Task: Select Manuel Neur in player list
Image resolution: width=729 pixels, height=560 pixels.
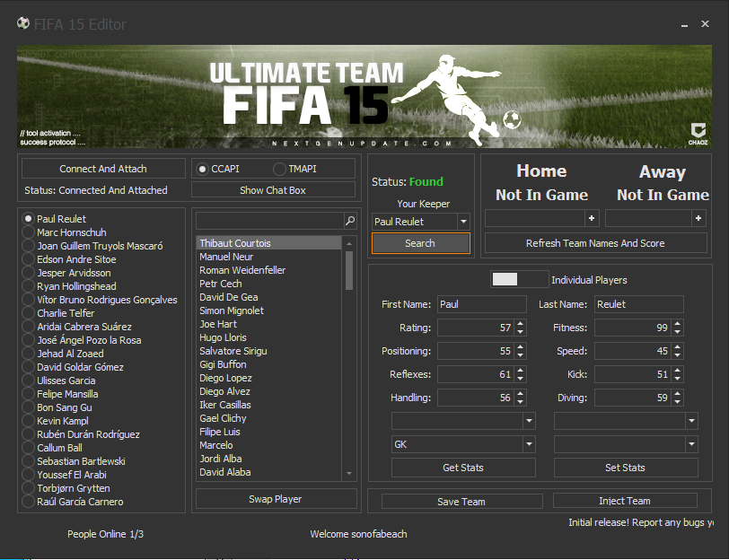Action: click(x=269, y=257)
